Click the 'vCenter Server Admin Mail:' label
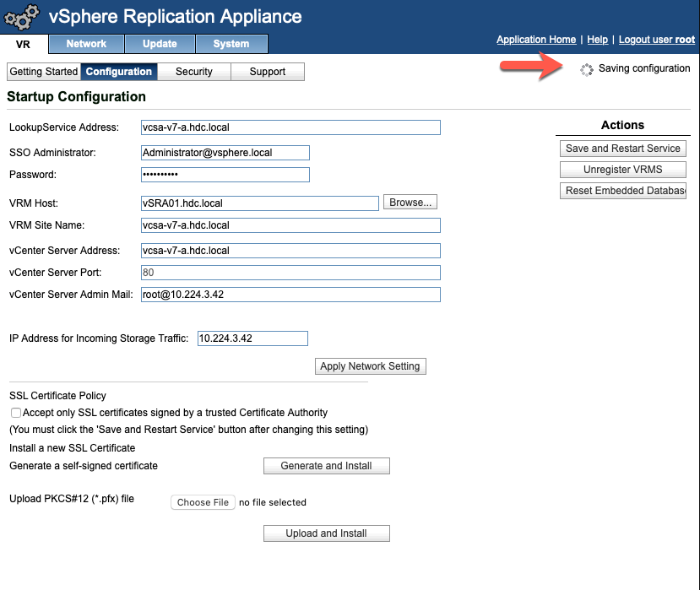The height and width of the screenshot is (590, 700). [x=71, y=294]
